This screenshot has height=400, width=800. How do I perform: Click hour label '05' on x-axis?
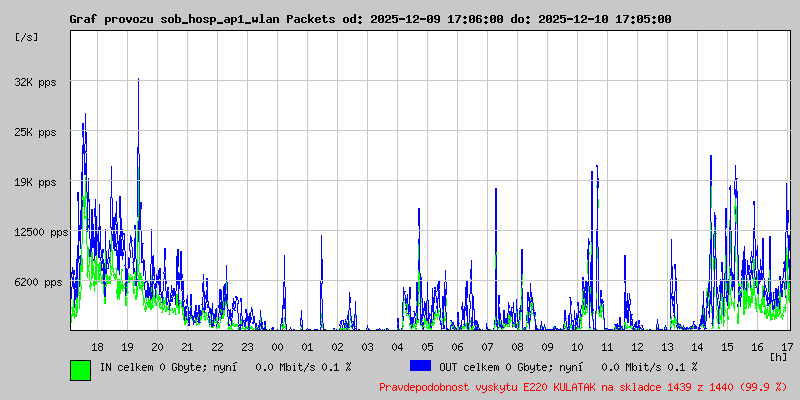pos(428,347)
